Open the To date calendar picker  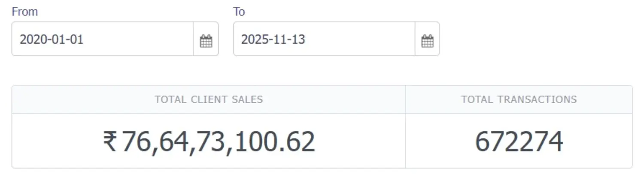pos(427,39)
